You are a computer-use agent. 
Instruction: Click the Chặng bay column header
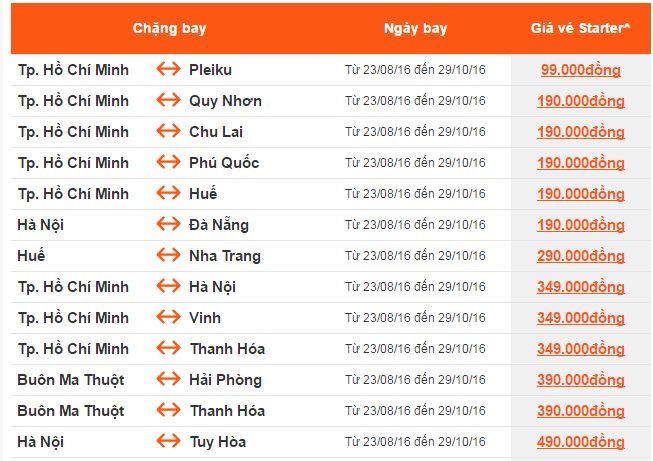coord(170,28)
